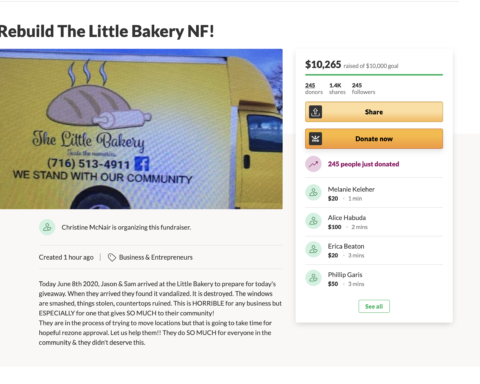Click Erica Beaton's donor avatar icon
This screenshot has width=480, height=384.
click(313, 249)
